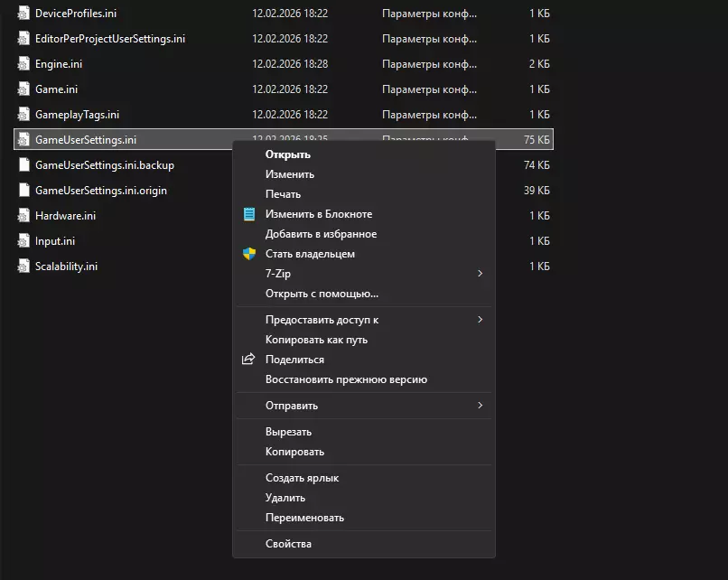Select the GameplayTags.ini file row
This screenshot has height=580, width=728.
tap(77, 115)
